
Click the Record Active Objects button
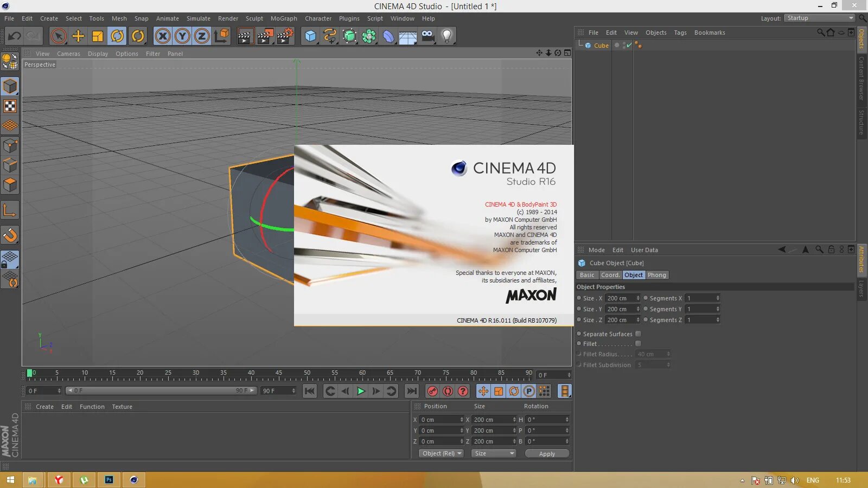[432, 391]
